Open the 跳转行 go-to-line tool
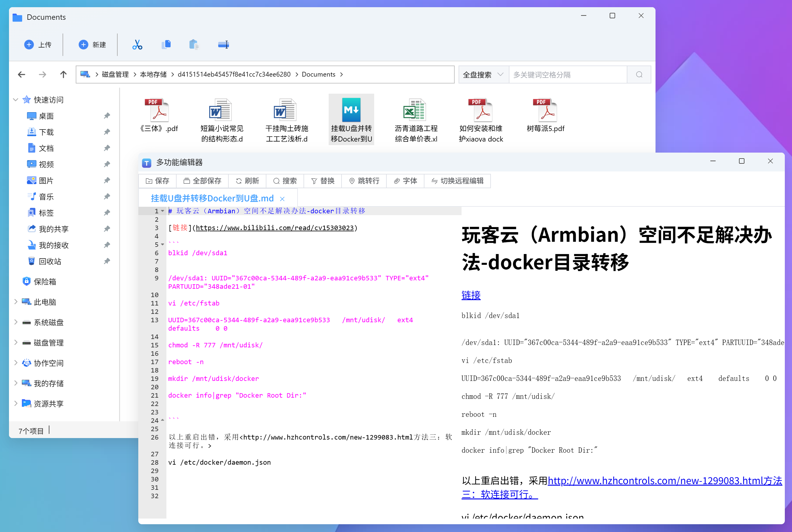The width and height of the screenshot is (792, 532). click(x=364, y=181)
